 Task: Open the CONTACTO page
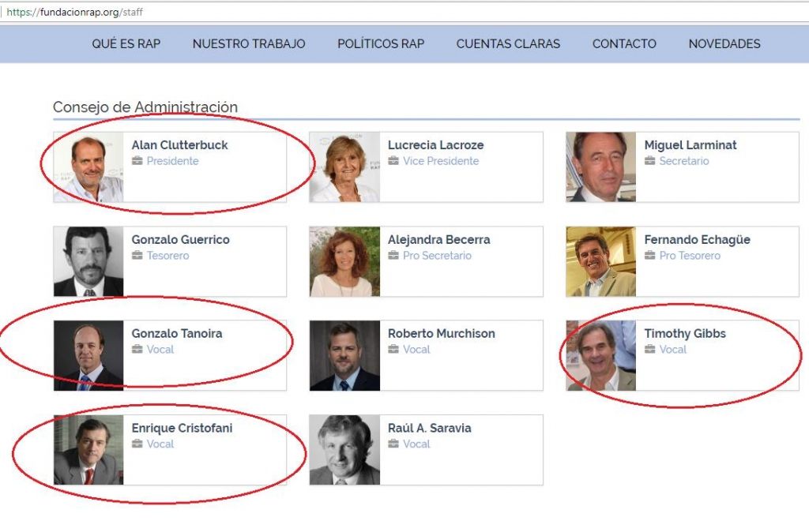(624, 44)
